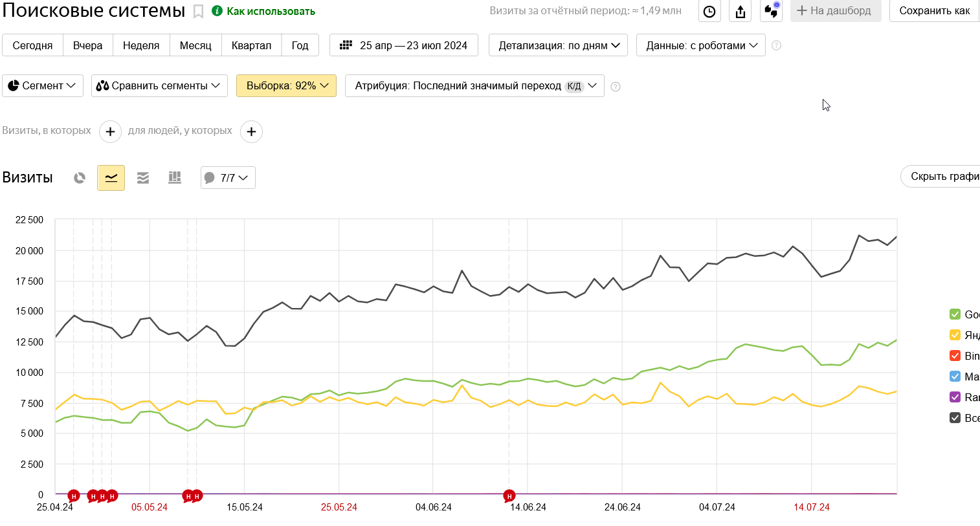Screen dimensions: 980x526
Task: Toggle the red Bing series checkbox
Action: coord(955,356)
